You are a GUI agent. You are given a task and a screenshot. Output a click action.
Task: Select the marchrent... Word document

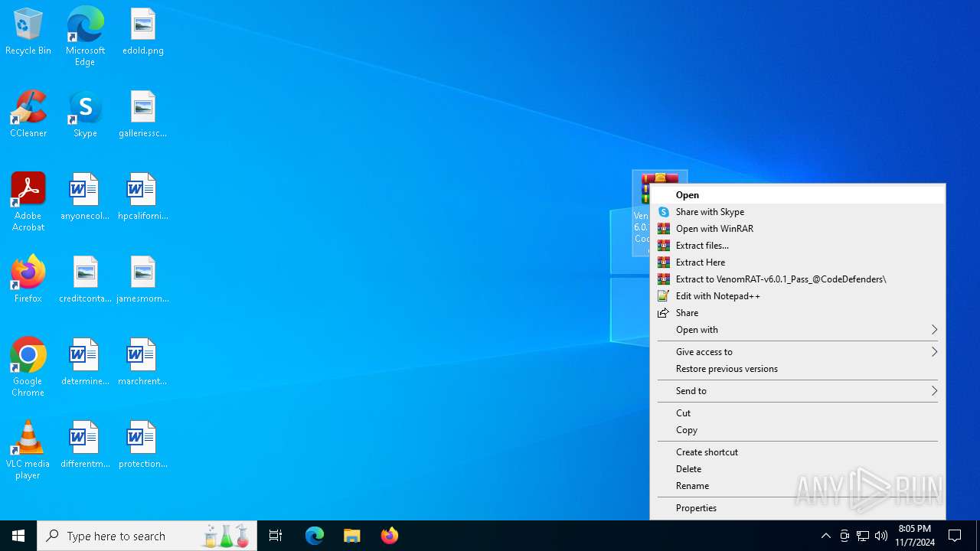click(x=143, y=363)
